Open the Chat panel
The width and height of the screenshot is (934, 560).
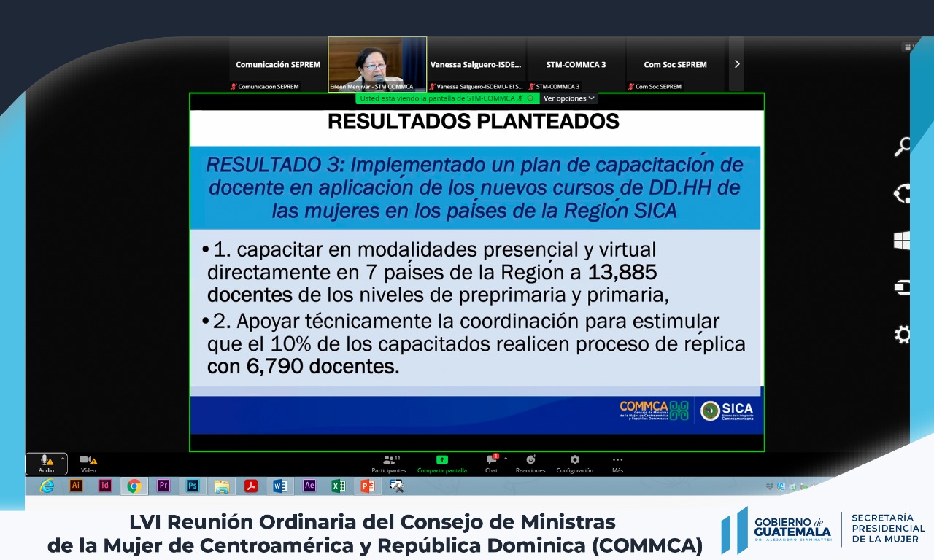(491, 462)
